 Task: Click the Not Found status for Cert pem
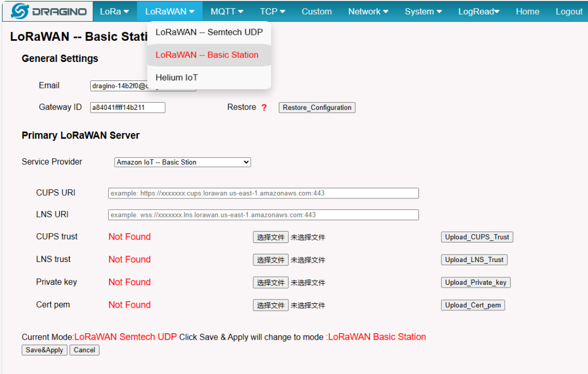129,304
